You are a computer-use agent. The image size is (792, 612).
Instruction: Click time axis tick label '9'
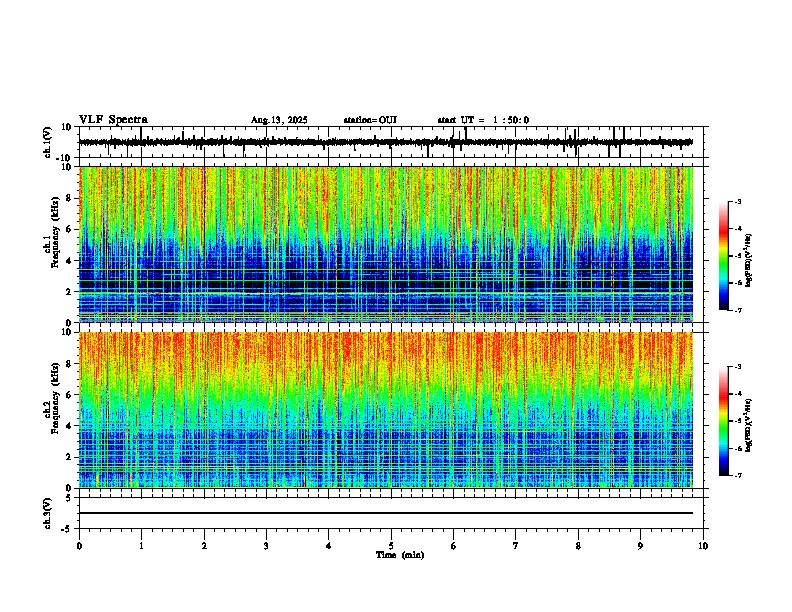tap(640, 546)
